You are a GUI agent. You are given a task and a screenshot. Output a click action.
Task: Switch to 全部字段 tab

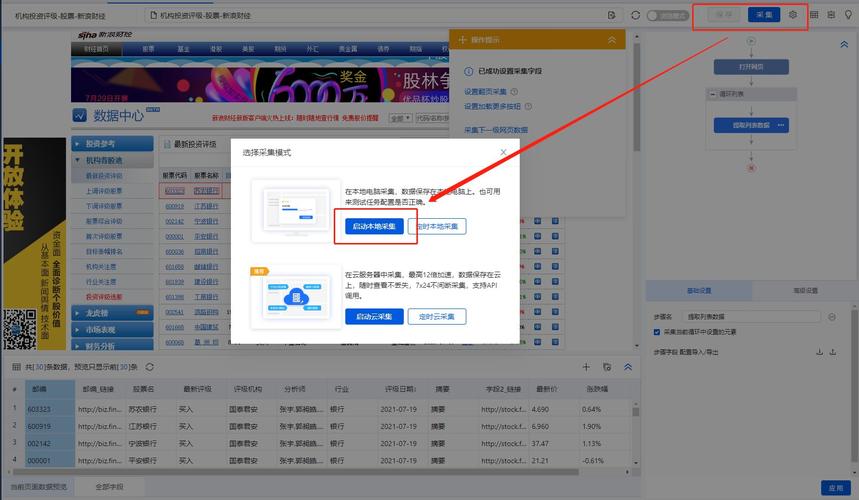[x=110, y=486]
